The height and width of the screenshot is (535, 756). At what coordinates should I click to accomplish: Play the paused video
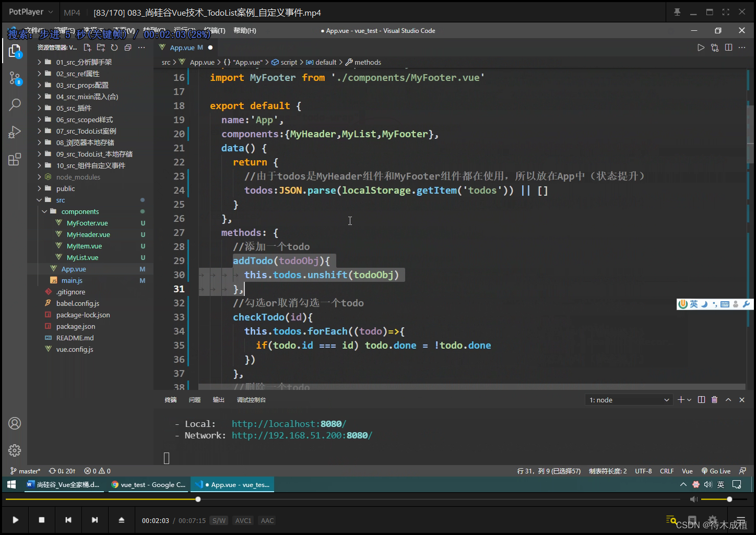[16, 520]
